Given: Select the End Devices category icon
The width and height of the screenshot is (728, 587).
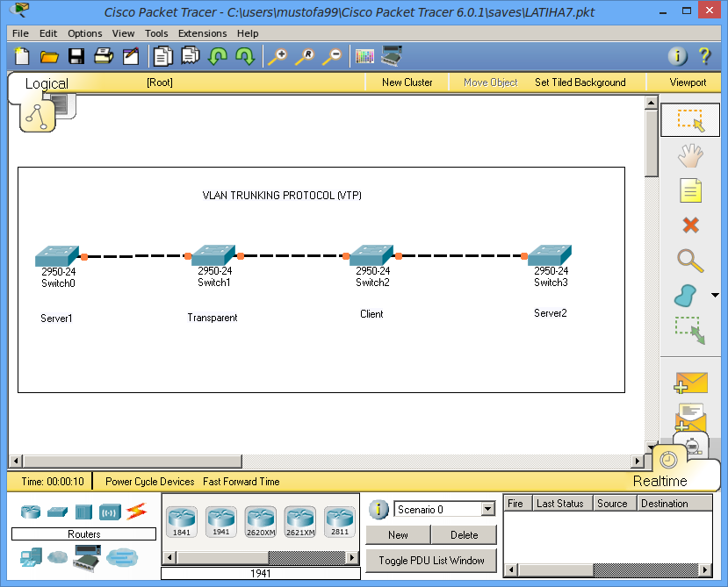Looking at the screenshot, I should (x=31, y=557).
